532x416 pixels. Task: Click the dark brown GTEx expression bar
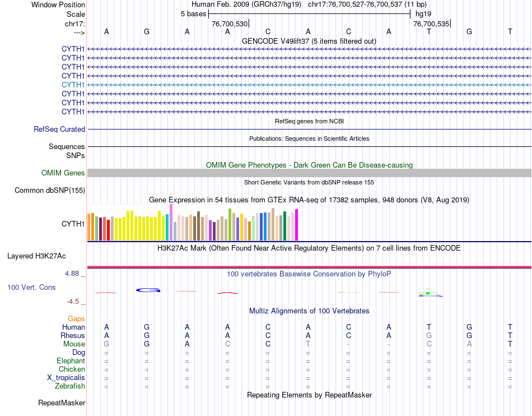tap(198, 226)
